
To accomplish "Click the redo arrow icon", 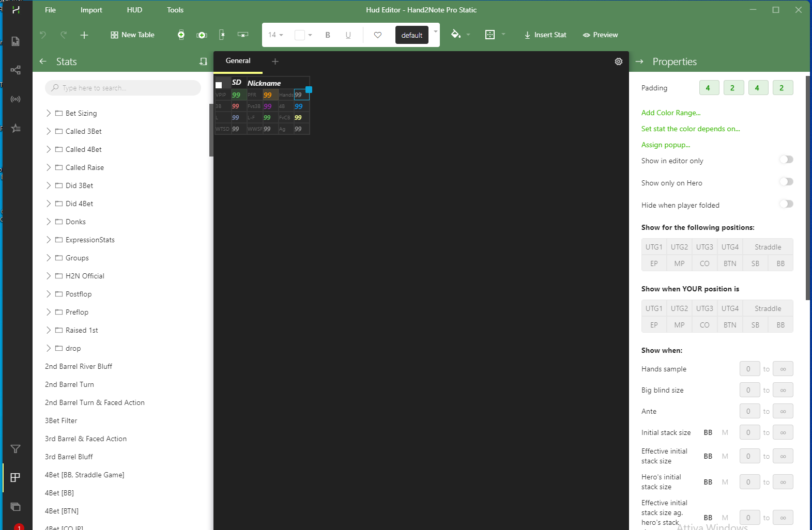I will 64,35.
